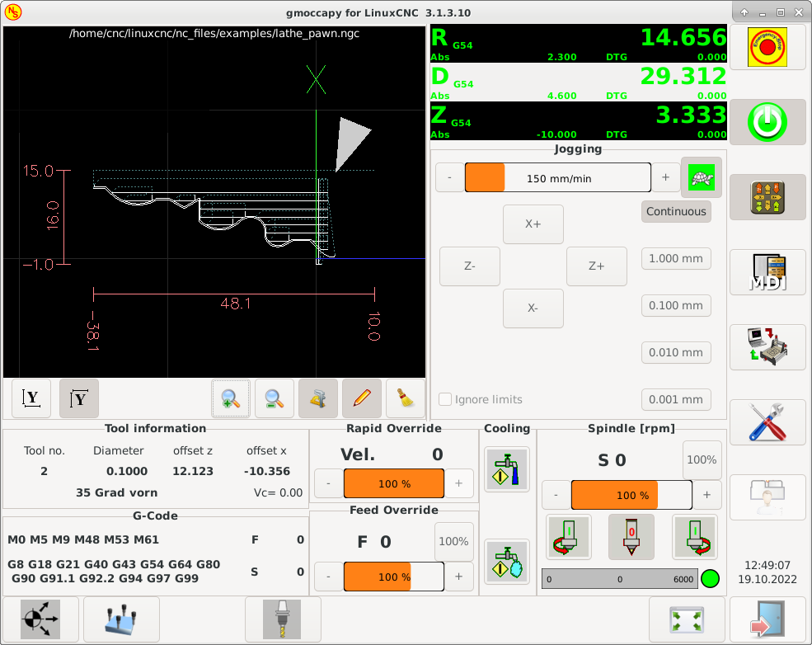
Task: Zoom into the preview plot
Action: 231,398
